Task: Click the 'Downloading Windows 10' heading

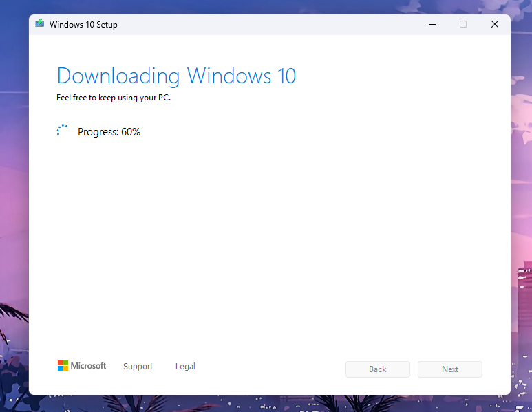Action: (176, 76)
